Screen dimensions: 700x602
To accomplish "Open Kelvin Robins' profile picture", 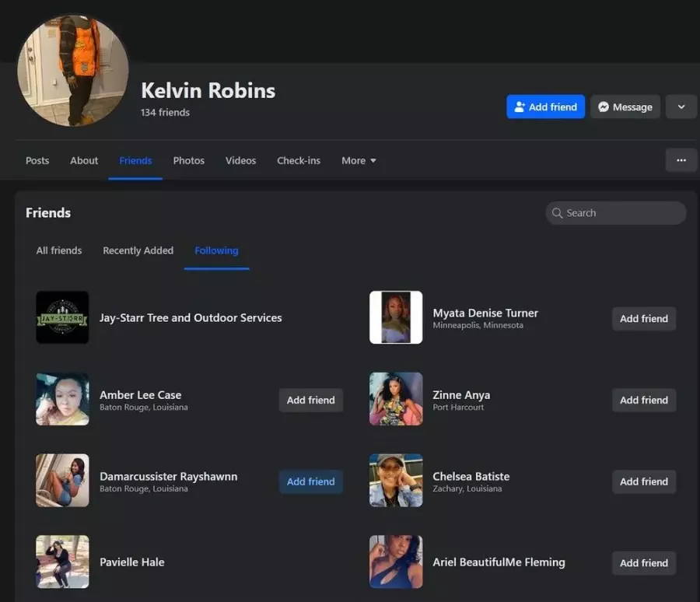I will (73, 70).
